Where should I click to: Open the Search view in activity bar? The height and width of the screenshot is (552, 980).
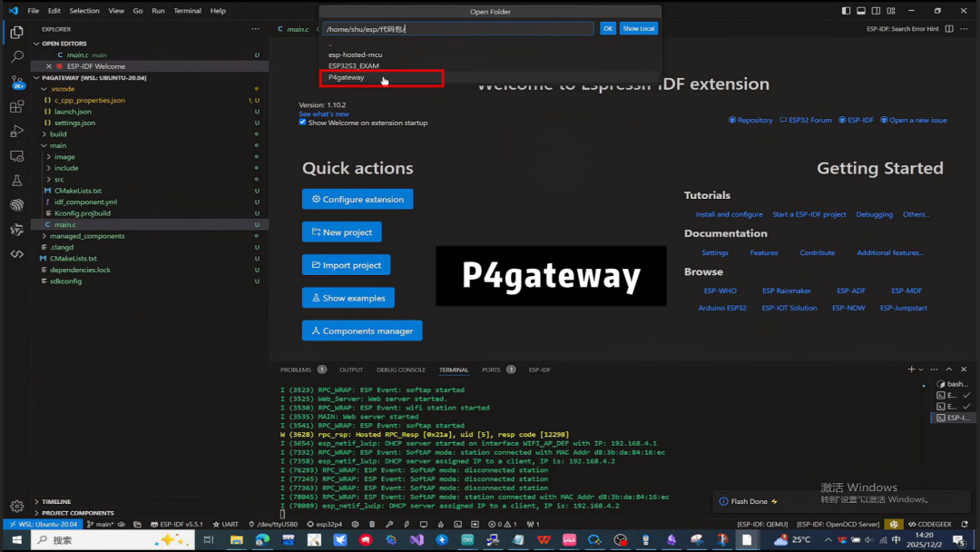17,57
